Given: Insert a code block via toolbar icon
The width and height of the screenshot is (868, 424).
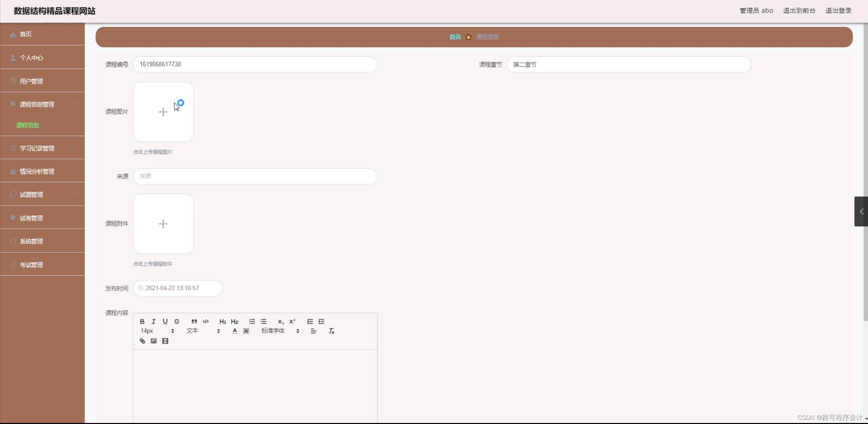Looking at the screenshot, I should [206, 321].
